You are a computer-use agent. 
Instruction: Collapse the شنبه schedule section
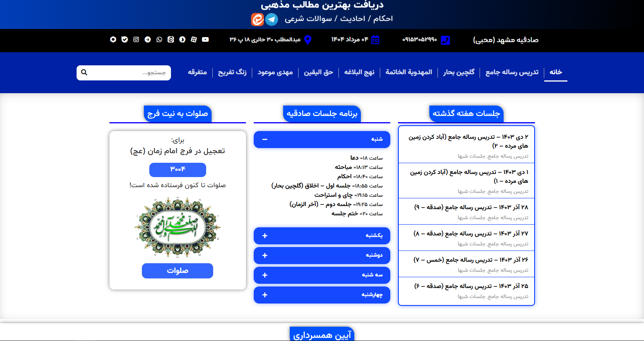322,139
